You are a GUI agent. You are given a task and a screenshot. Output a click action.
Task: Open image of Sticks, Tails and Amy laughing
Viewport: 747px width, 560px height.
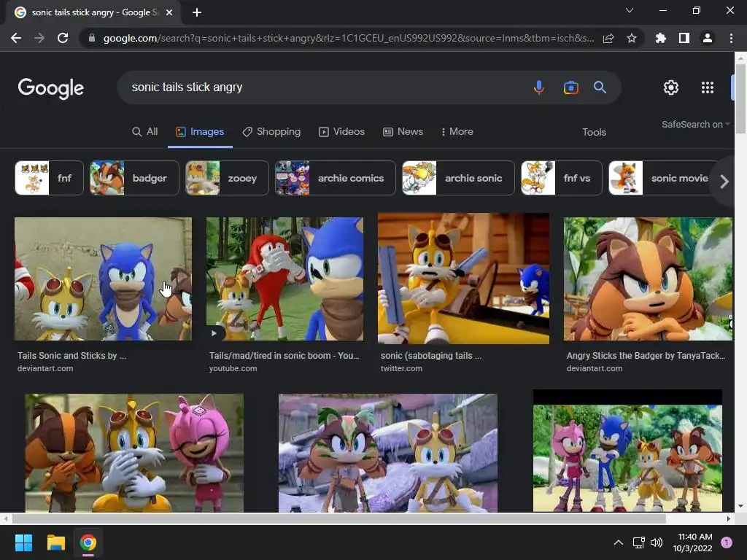(134, 453)
